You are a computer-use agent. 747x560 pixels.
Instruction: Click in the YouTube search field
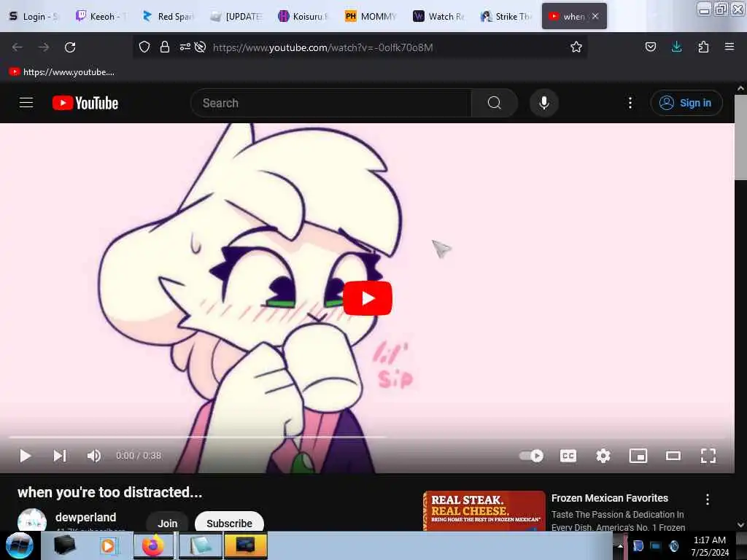[x=331, y=103]
